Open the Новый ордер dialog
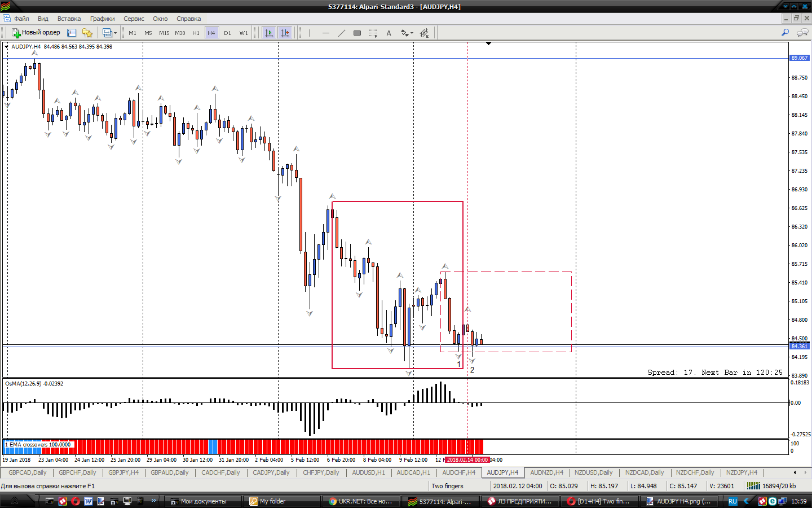Viewport: 812px width, 508px height. pyautogui.click(x=36, y=33)
